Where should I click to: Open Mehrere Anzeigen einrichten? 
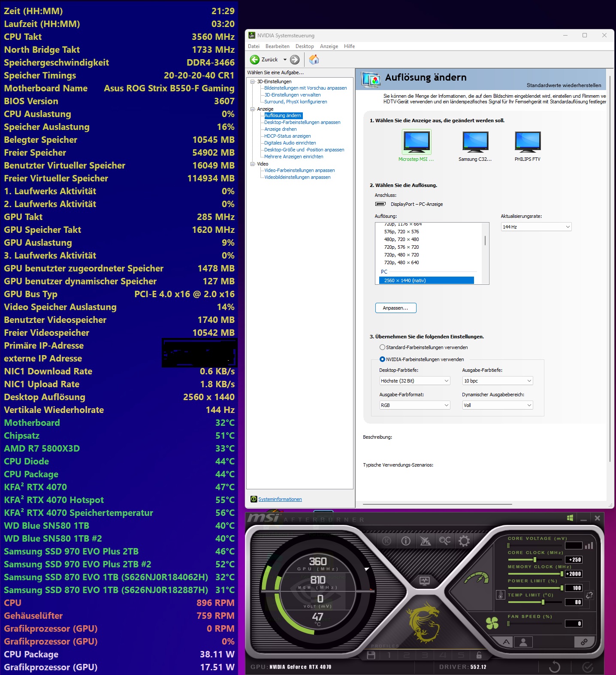[x=294, y=157]
